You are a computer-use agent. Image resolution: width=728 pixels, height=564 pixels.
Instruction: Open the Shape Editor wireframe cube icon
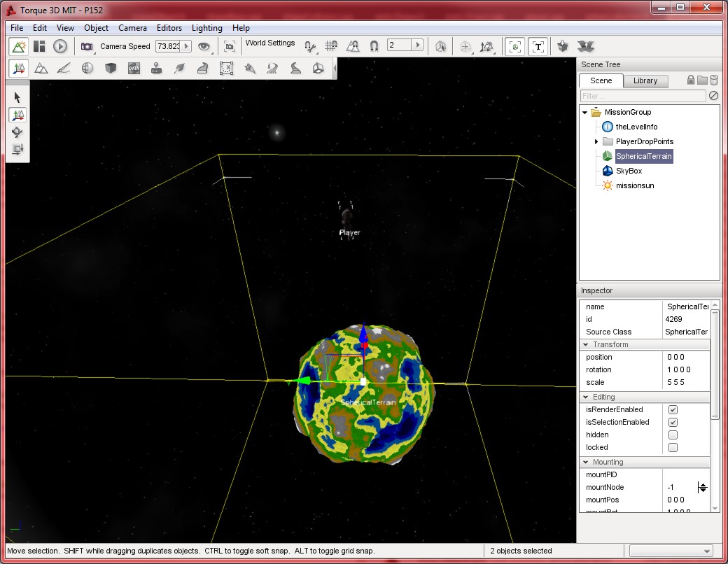318,69
